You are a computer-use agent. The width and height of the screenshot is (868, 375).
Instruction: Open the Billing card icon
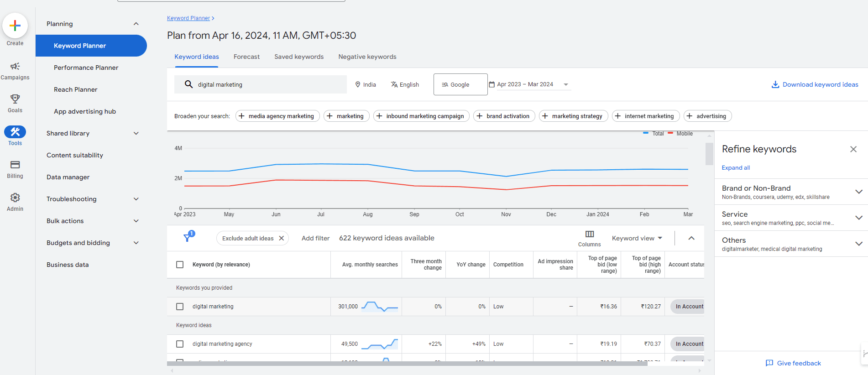point(15,165)
